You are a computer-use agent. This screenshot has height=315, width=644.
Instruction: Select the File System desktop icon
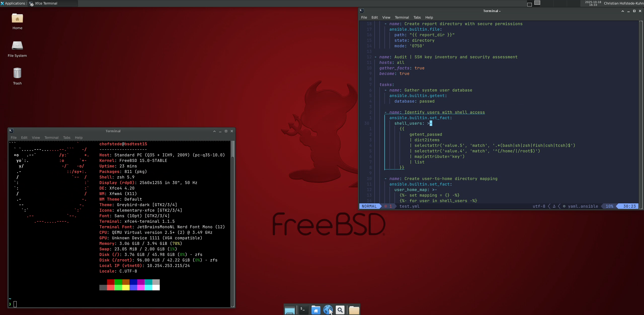coord(17,49)
